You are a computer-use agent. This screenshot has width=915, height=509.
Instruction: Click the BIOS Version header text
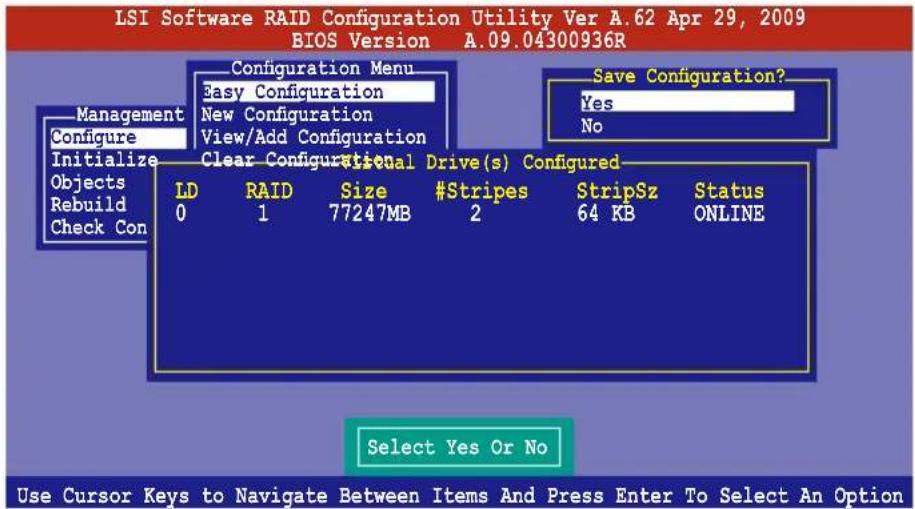459,41
